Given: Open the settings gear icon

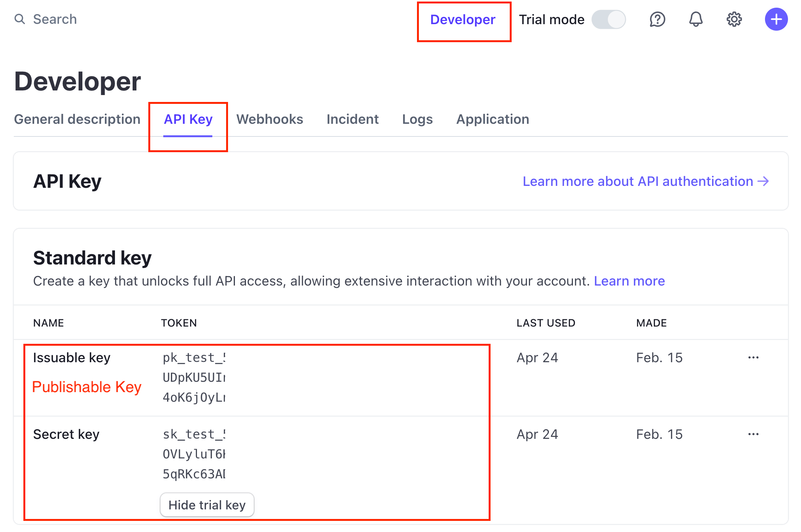Looking at the screenshot, I should coord(734,19).
